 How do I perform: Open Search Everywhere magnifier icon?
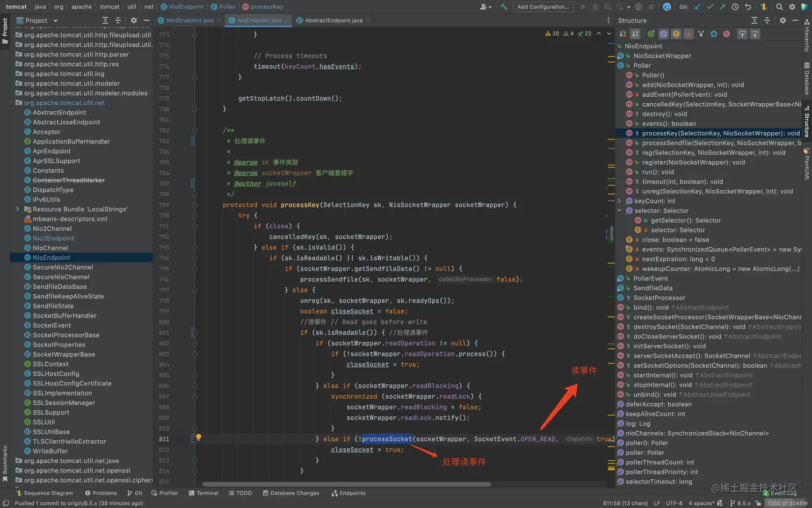pyautogui.click(x=779, y=7)
